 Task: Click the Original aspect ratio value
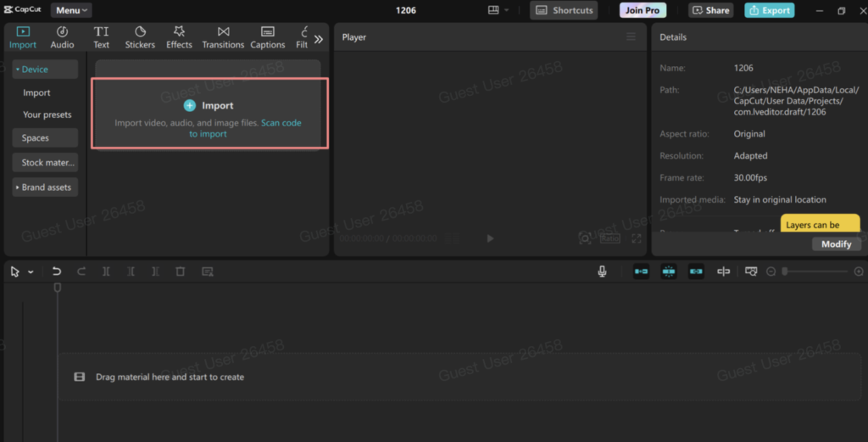click(749, 133)
